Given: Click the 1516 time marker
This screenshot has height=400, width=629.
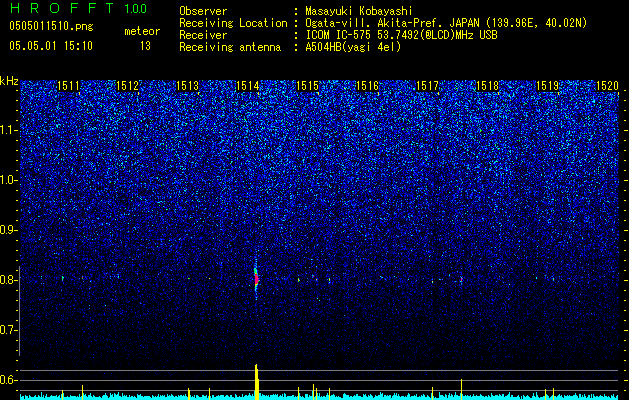Looking at the screenshot, I should [x=367, y=85].
